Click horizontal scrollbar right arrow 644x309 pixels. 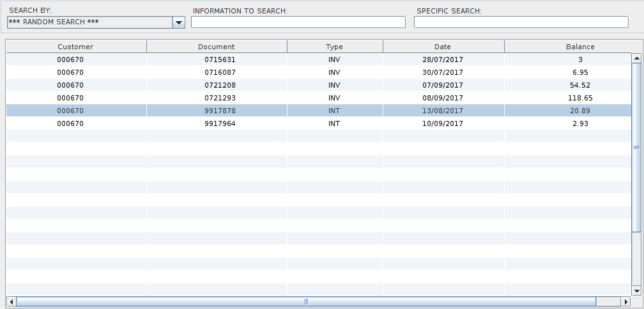coord(625,301)
